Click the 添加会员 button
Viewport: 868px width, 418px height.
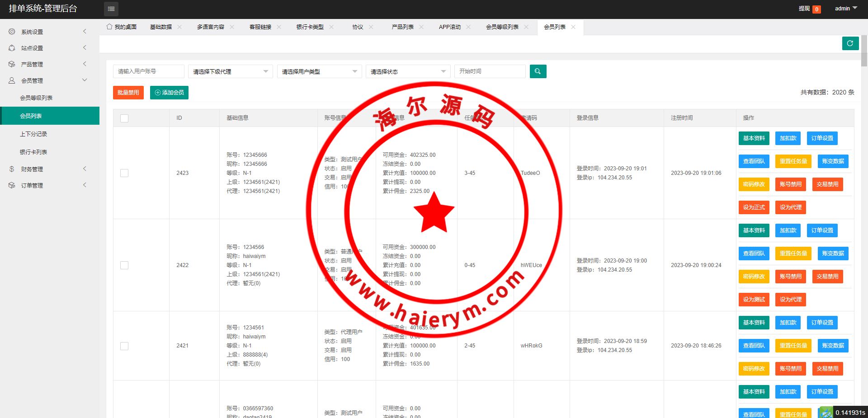(169, 93)
